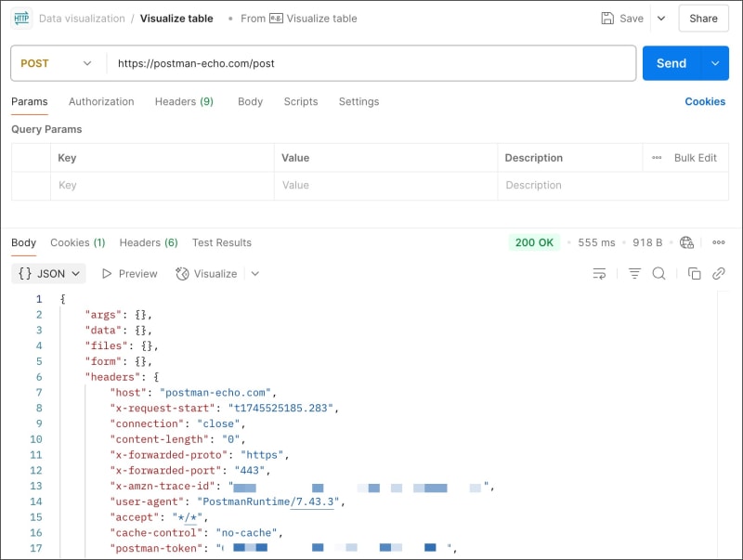Open the POST method dropdown
Screen dimensions: 743x560
pyautogui.click(x=56, y=63)
